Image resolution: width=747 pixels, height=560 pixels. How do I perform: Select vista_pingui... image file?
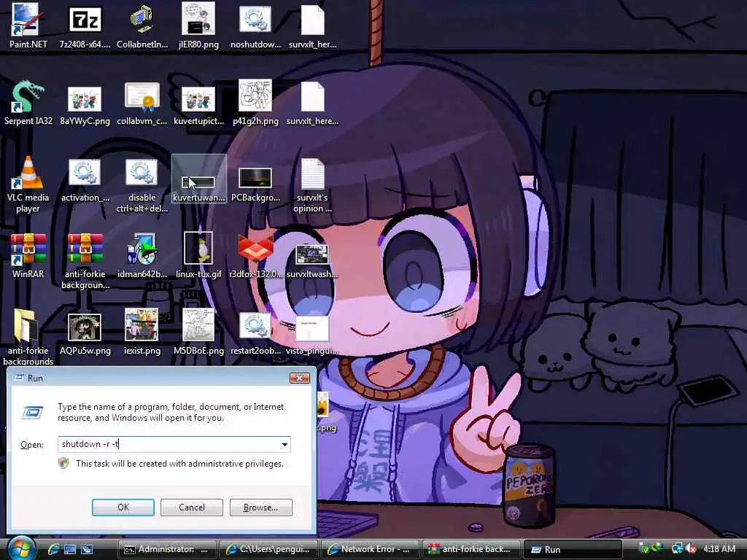[x=312, y=336]
